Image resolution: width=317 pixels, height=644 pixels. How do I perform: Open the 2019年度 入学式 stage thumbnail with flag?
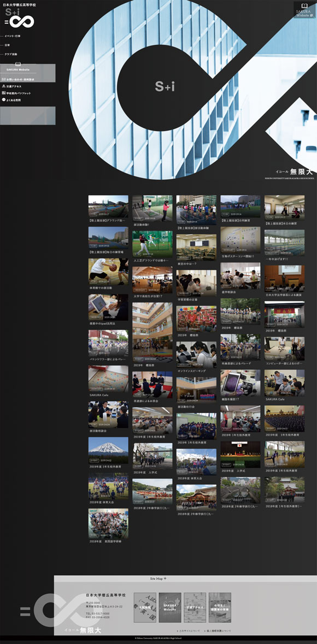tap(240, 454)
